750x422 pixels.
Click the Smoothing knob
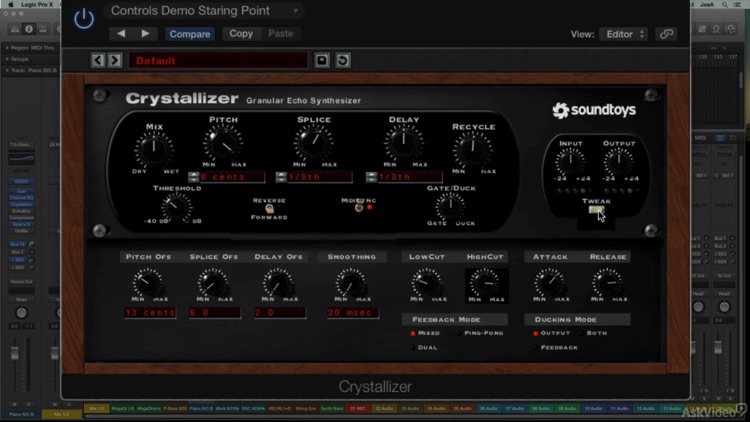pos(351,282)
